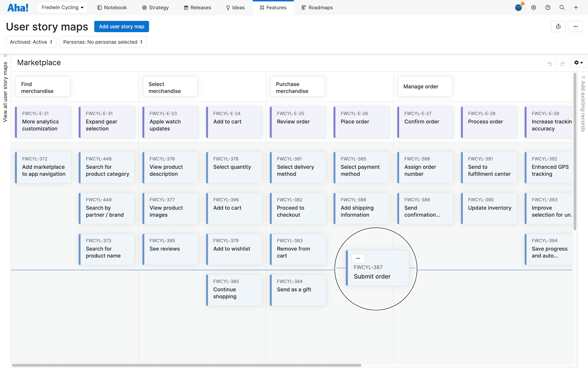Open search with the magnifier icon

tap(562, 8)
